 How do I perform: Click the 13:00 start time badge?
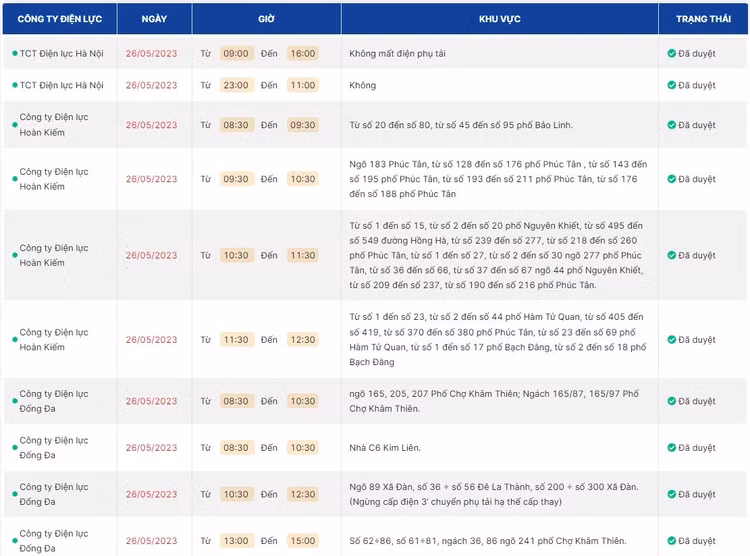tap(236, 542)
